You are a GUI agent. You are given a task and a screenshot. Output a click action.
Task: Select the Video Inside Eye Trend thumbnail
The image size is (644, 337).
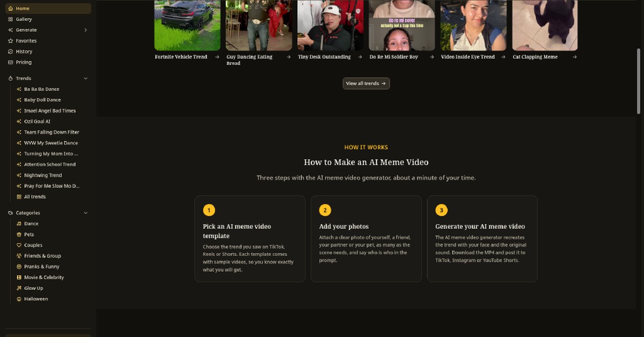point(473,25)
